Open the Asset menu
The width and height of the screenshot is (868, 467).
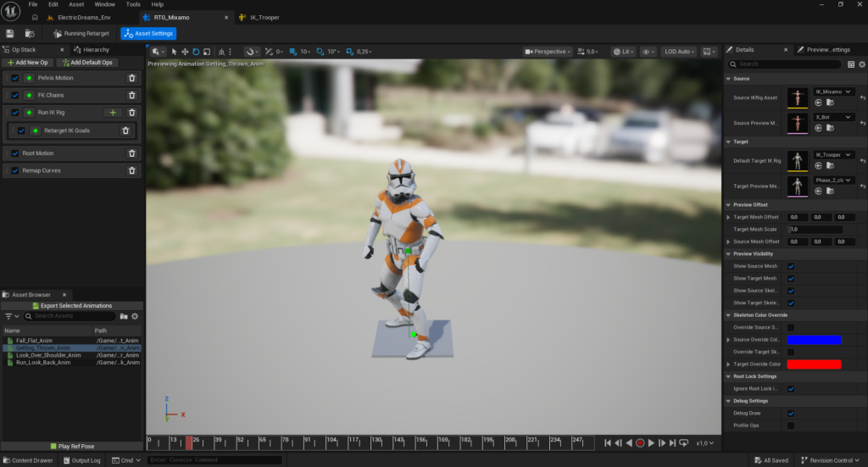pyautogui.click(x=76, y=4)
